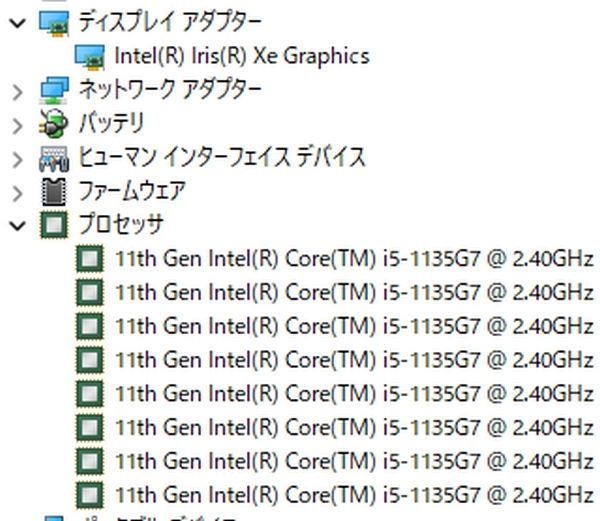600x521 pixels.
Task: Click the ディスプレイ アダプター monitor icon
Action: 54,24
